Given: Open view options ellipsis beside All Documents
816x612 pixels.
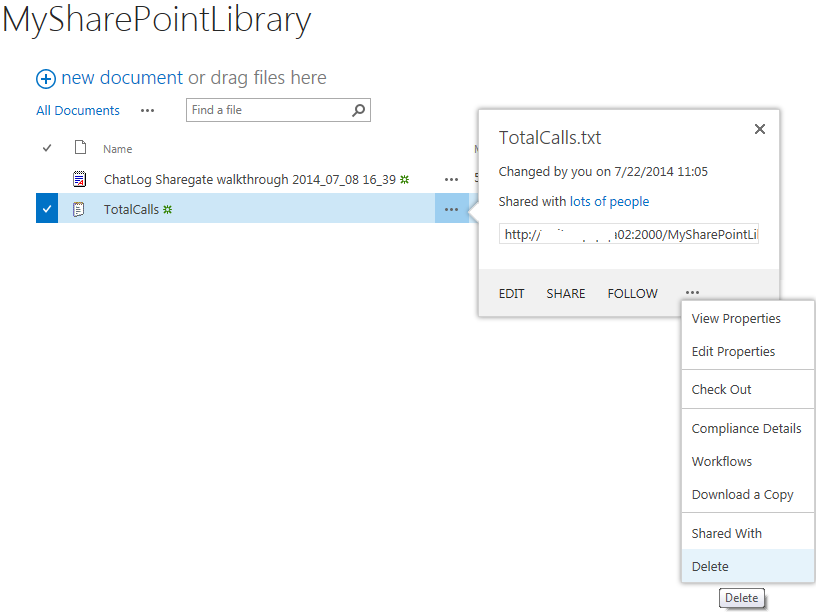Looking at the screenshot, I should pyautogui.click(x=147, y=110).
